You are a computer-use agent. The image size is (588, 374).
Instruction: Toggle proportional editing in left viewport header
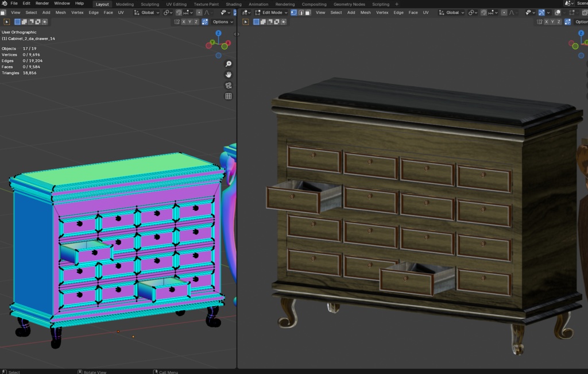click(199, 12)
